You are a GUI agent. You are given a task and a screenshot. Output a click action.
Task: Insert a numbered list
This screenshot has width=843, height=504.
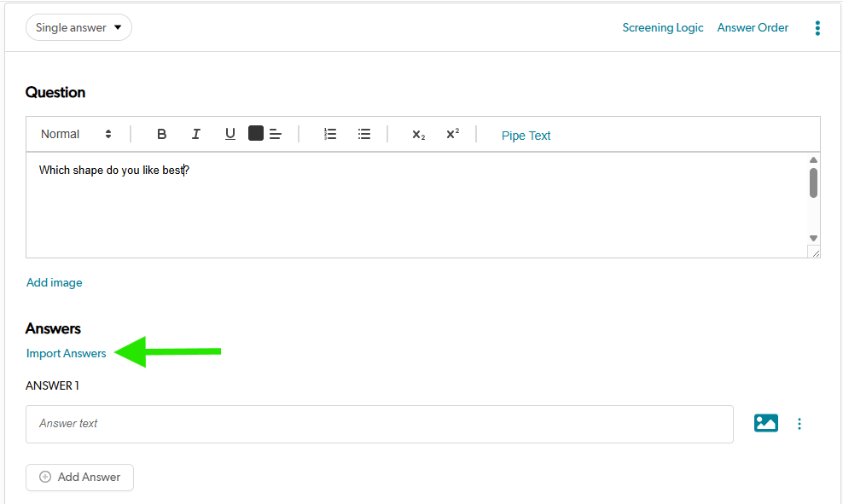tap(330, 134)
